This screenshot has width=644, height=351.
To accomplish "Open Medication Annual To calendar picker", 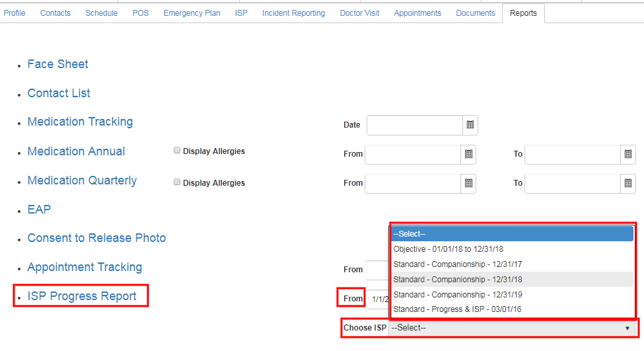I will tap(627, 154).
